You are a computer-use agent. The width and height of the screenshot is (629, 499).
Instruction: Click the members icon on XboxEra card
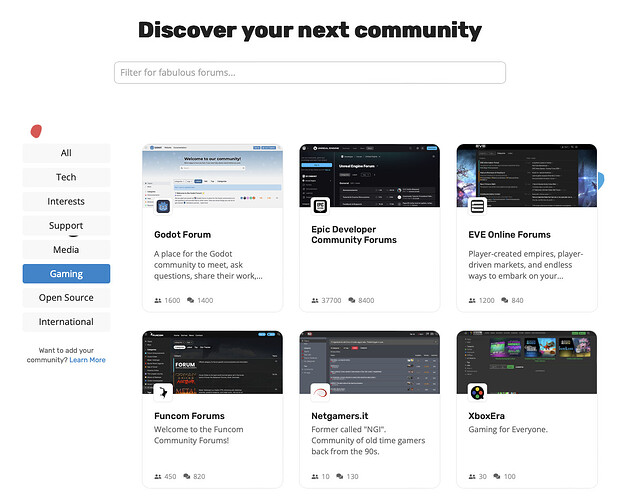pyautogui.click(x=472, y=477)
